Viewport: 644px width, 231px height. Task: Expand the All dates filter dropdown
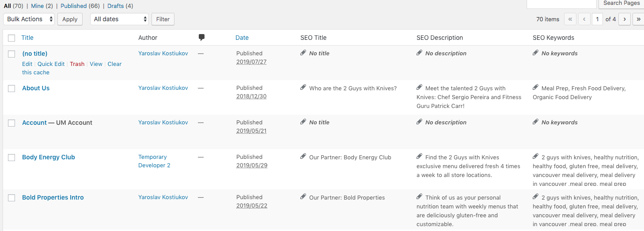[119, 19]
